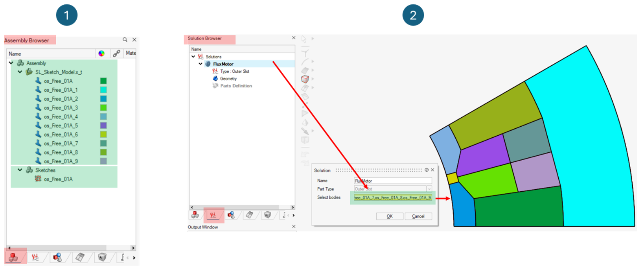Open fourth tab at bottom of Solution Browser
The height and width of the screenshot is (268, 644).
point(249,215)
